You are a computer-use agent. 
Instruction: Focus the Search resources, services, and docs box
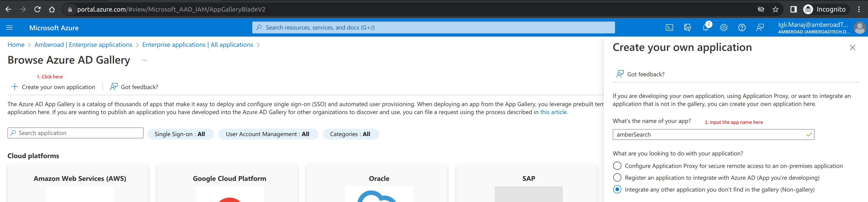pyautogui.click(x=433, y=28)
